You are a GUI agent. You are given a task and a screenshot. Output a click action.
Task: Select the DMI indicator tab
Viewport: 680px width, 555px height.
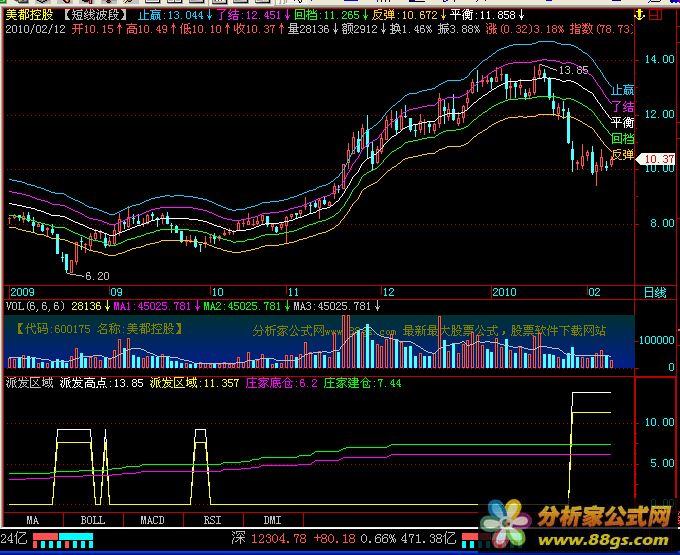[272, 520]
